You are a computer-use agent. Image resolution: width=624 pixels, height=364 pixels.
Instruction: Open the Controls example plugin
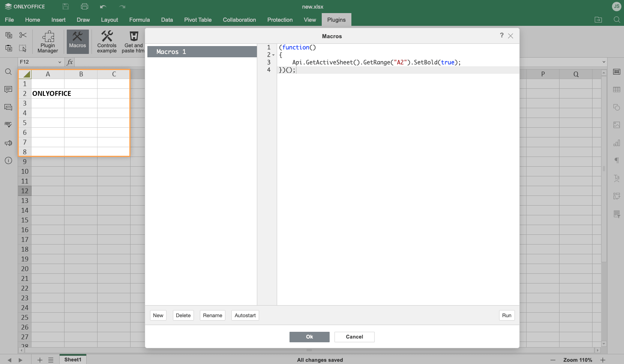click(107, 42)
